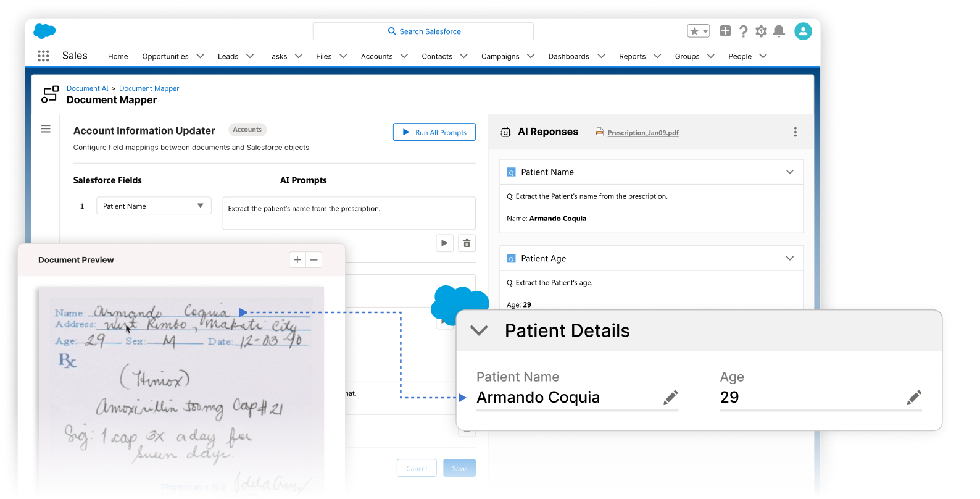Click the Salesforce cloud logo
This screenshot has width=980, height=499.
(x=44, y=31)
